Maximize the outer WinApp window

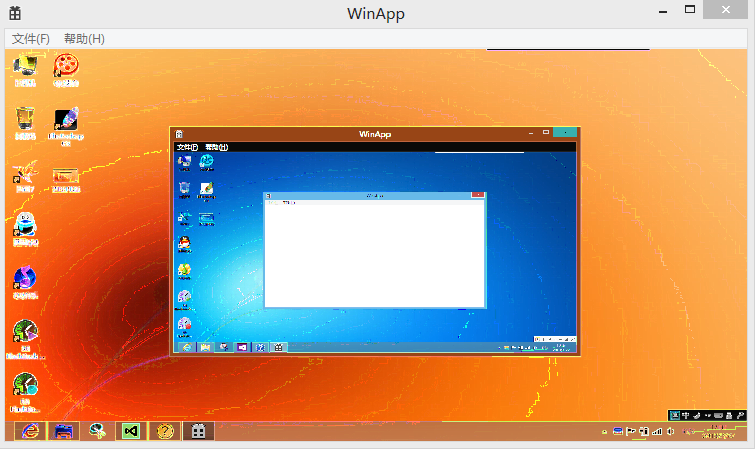tap(690, 10)
